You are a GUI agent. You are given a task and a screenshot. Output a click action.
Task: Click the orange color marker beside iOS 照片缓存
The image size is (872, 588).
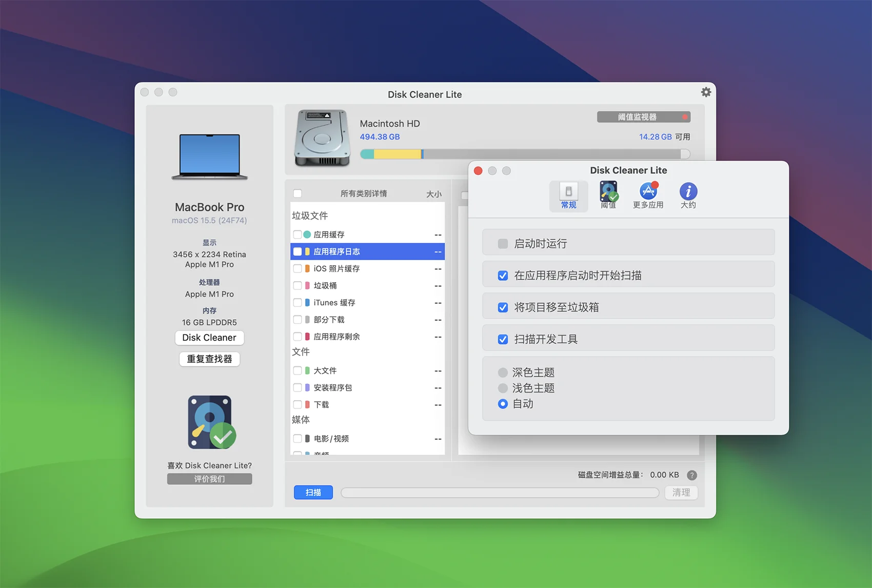pyautogui.click(x=307, y=268)
